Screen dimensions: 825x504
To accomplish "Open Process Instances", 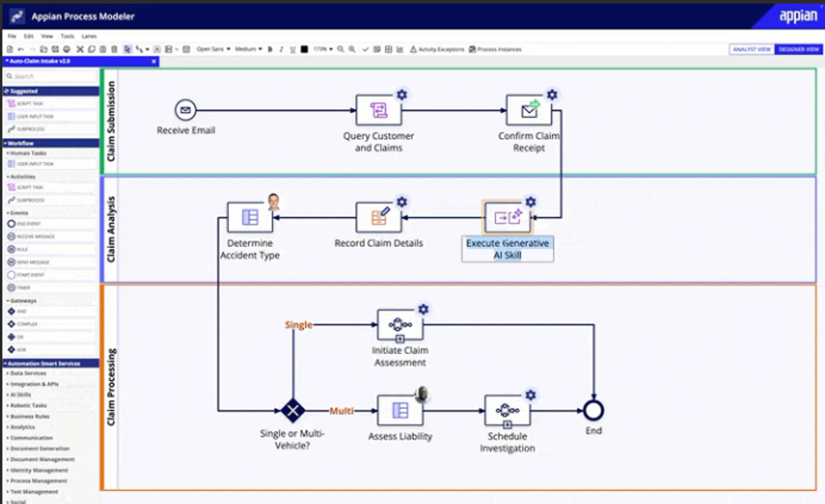I will [x=495, y=49].
